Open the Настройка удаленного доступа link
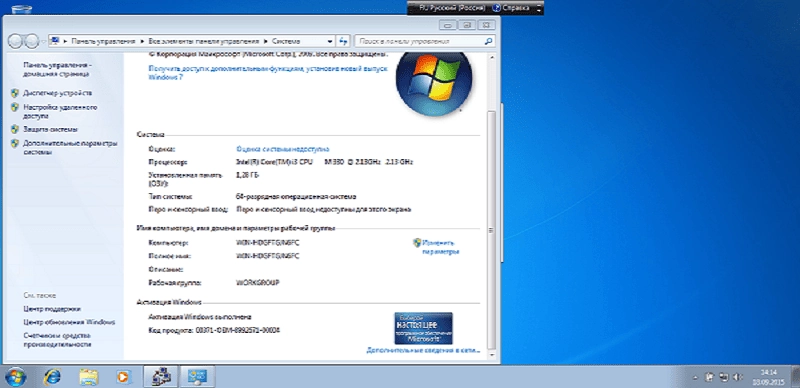The image size is (800, 388). pos(60,112)
